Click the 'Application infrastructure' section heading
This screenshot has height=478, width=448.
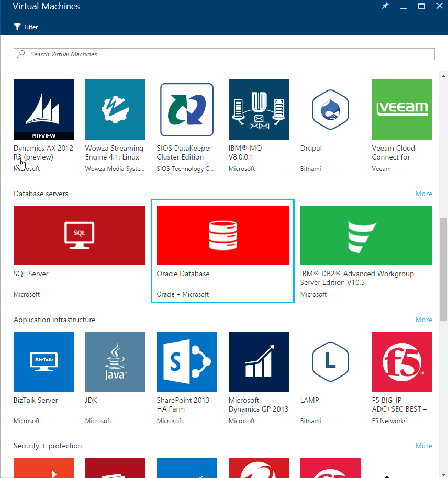(54, 320)
